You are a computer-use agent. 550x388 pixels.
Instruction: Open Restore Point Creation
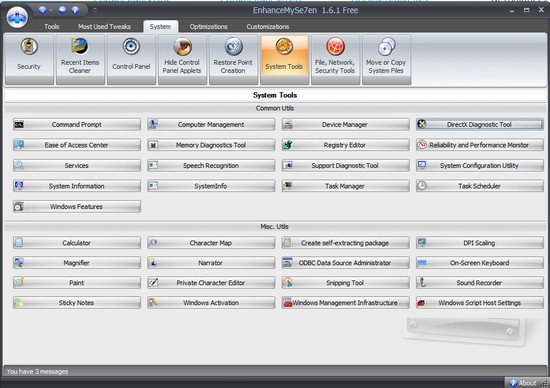click(233, 59)
